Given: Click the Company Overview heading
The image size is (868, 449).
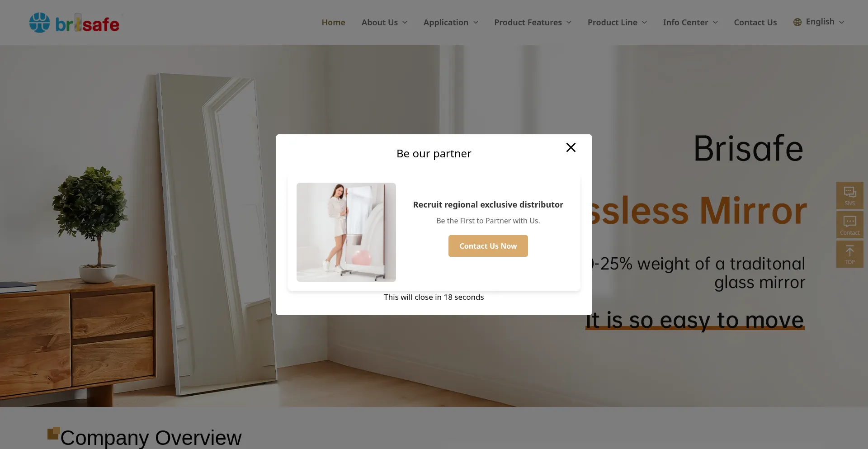Looking at the screenshot, I should [151, 438].
